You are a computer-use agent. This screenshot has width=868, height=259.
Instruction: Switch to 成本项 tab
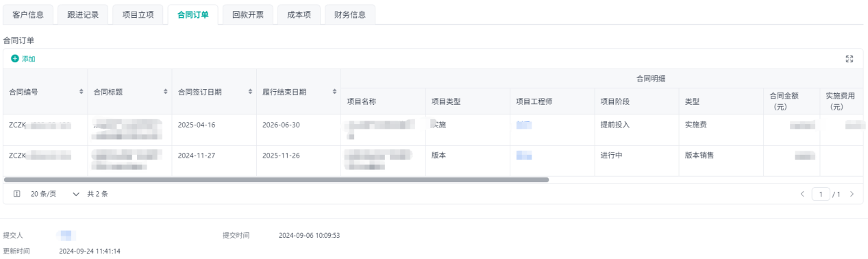[299, 14]
